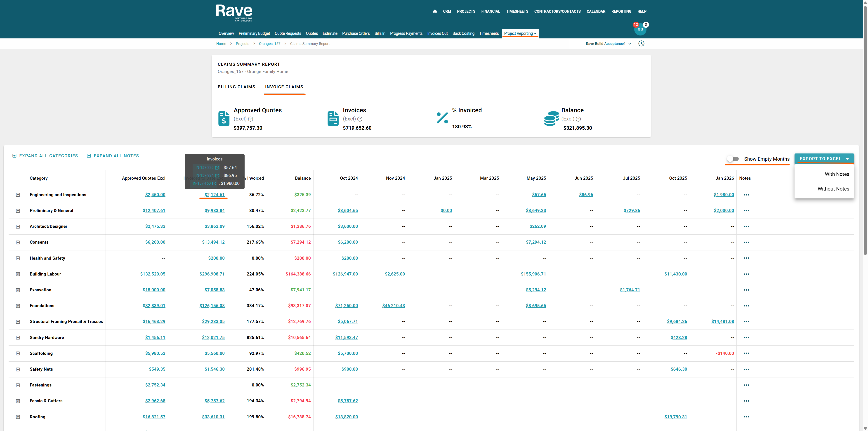The width and height of the screenshot is (868, 431).
Task: Enable the Show Empty Months toggle
Action: (733, 159)
